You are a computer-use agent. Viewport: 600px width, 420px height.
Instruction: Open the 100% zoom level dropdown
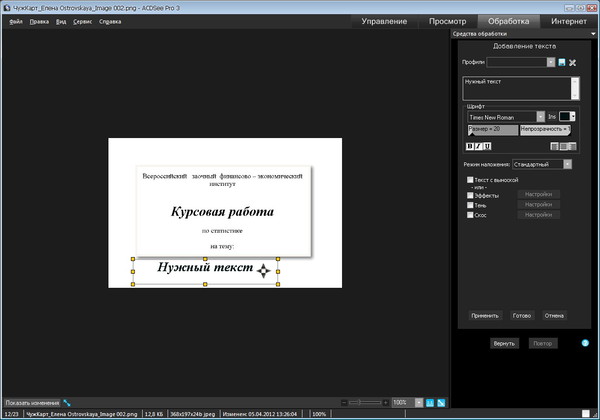(419, 403)
